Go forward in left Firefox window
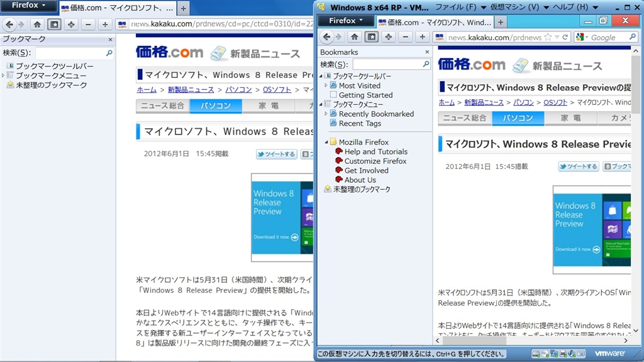Image resolution: width=644 pixels, height=362 pixels. pos(21,25)
